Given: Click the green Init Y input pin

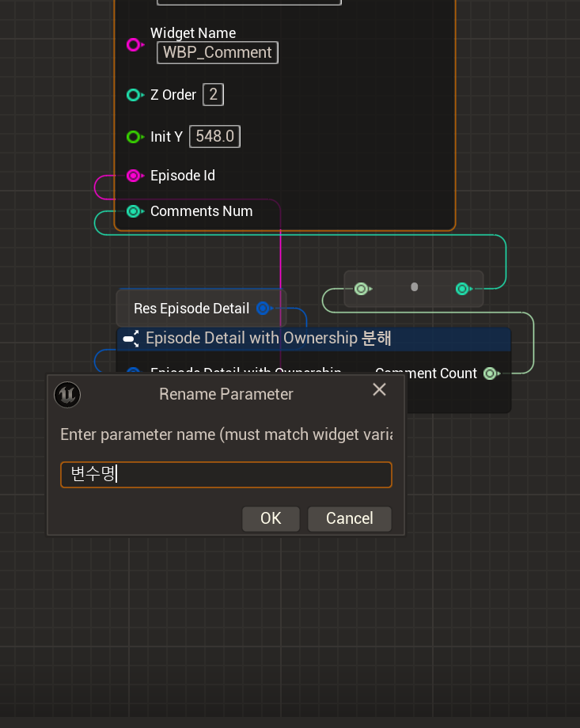Looking at the screenshot, I should click(134, 137).
